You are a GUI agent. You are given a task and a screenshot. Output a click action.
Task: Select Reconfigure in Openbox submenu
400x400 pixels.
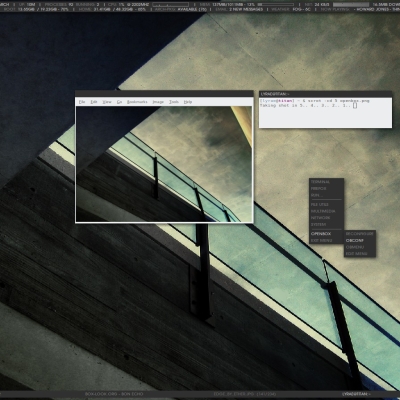click(360, 234)
